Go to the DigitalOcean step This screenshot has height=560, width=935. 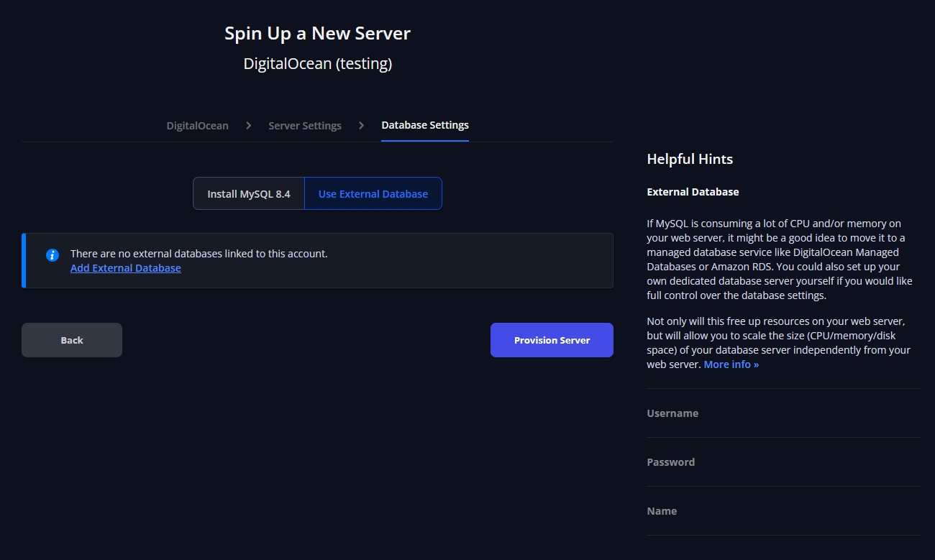pos(197,126)
